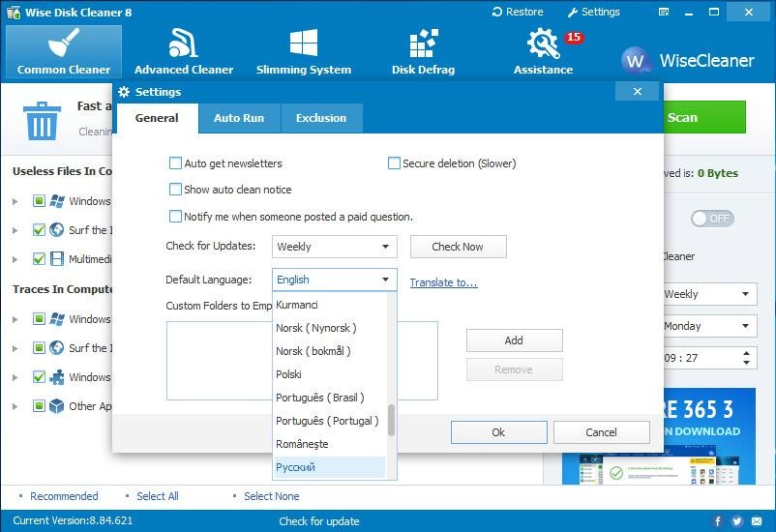
Task: Increase time using the 09:27 stepper up arrow
Action: pos(746,353)
